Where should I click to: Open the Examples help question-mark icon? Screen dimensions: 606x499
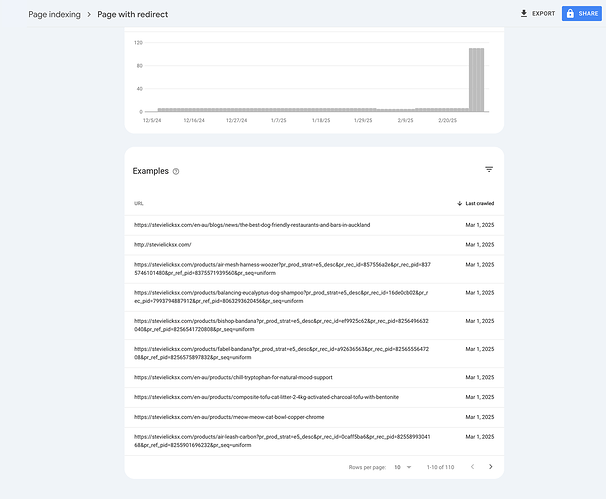coord(176,171)
